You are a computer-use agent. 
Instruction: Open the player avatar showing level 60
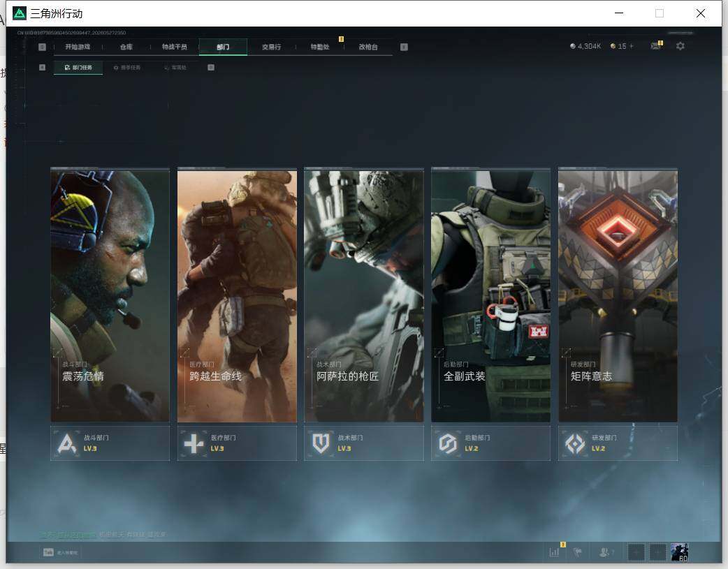tap(679, 552)
